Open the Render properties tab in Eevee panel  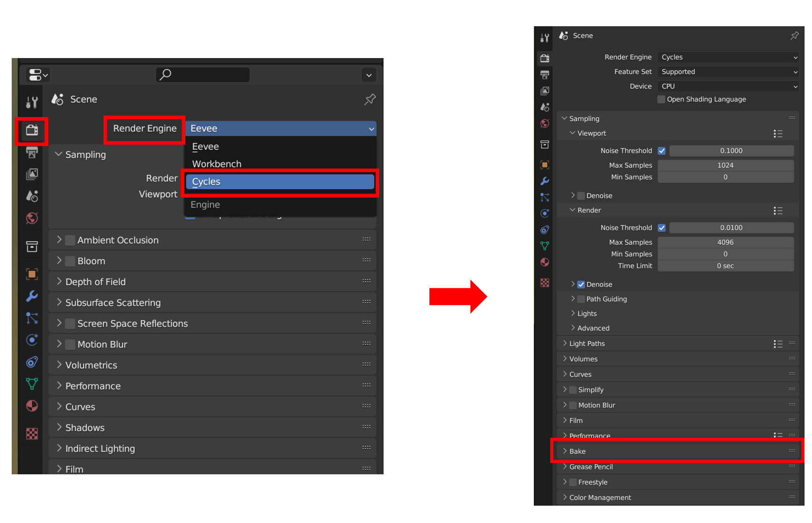pyautogui.click(x=32, y=130)
